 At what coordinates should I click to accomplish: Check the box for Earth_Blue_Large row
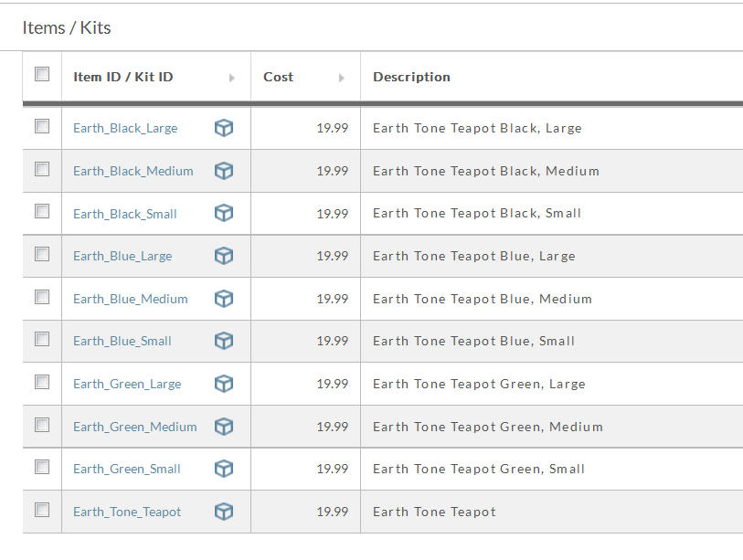42,254
